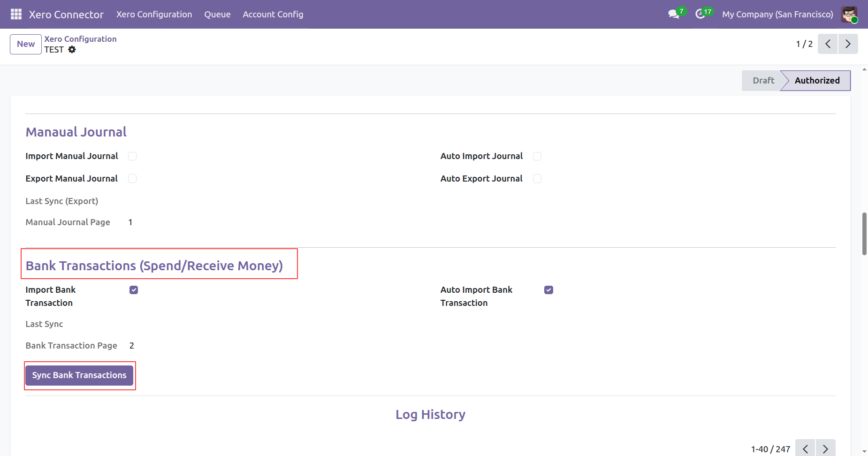Image resolution: width=868 pixels, height=456 pixels.
Task: Open the Account Config menu
Action: point(273,14)
